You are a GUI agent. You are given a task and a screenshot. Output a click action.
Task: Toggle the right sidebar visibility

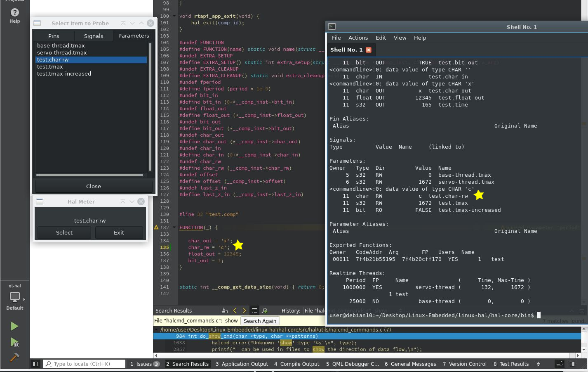[572, 364]
